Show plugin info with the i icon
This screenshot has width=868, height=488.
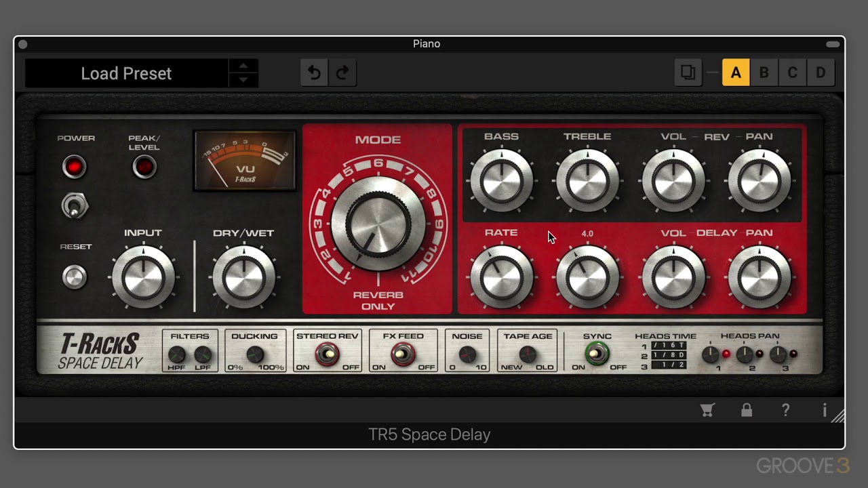825,410
